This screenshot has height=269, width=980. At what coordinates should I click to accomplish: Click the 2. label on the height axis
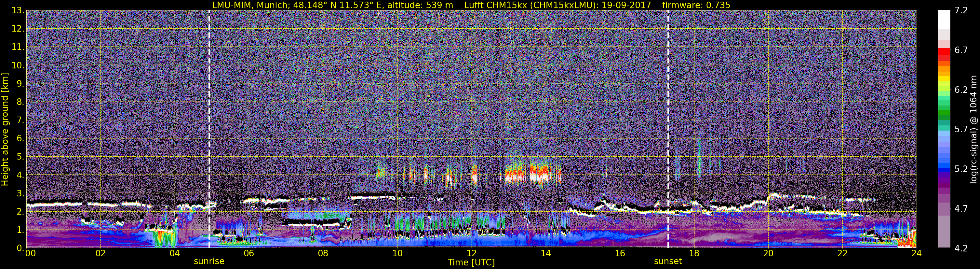point(20,211)
